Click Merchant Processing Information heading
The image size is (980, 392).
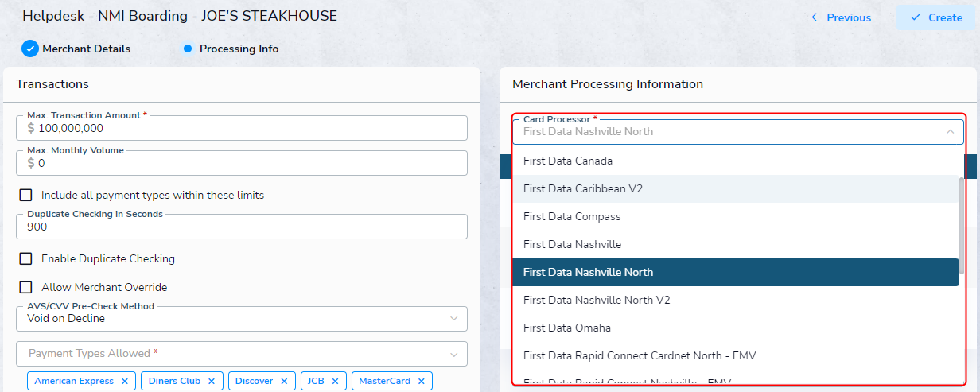[x=608, y=84]
